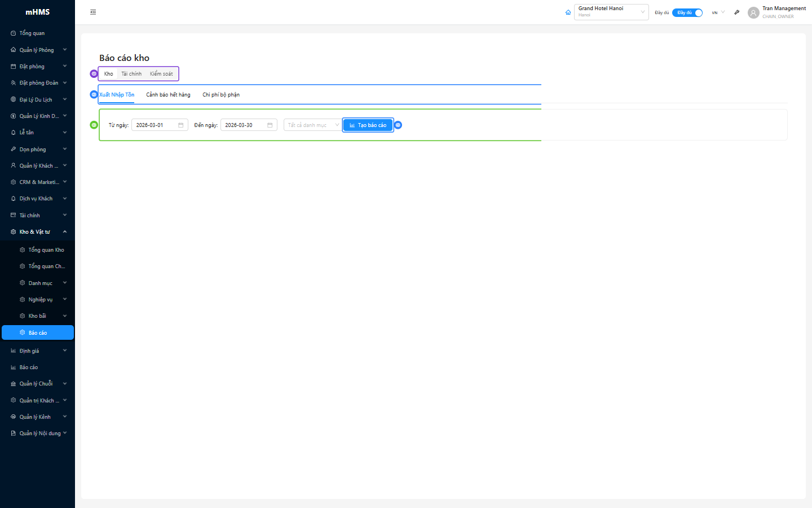This screenshot has height=508, width=812.
Task: Click the blue marker next to Tạo báo cáo
Action: (x=398, y=125)
